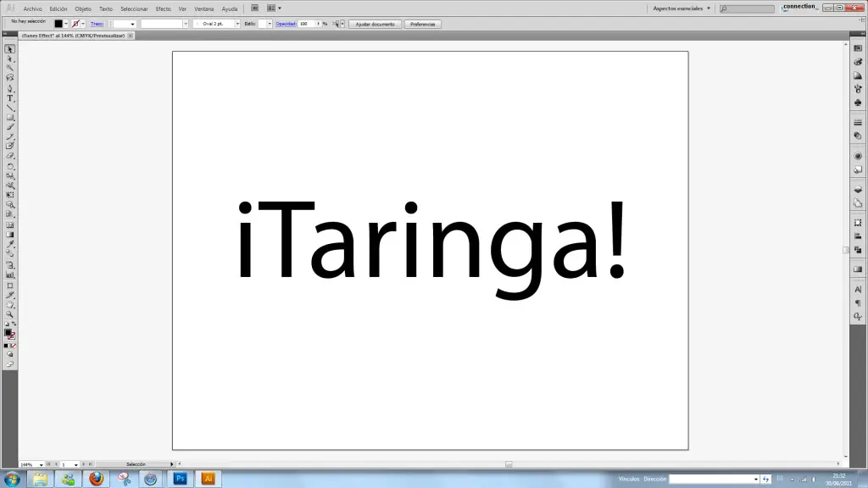This screenshot has height=488, width=868.
Task: Click the Opacidad link label
Action: (285, 24)
